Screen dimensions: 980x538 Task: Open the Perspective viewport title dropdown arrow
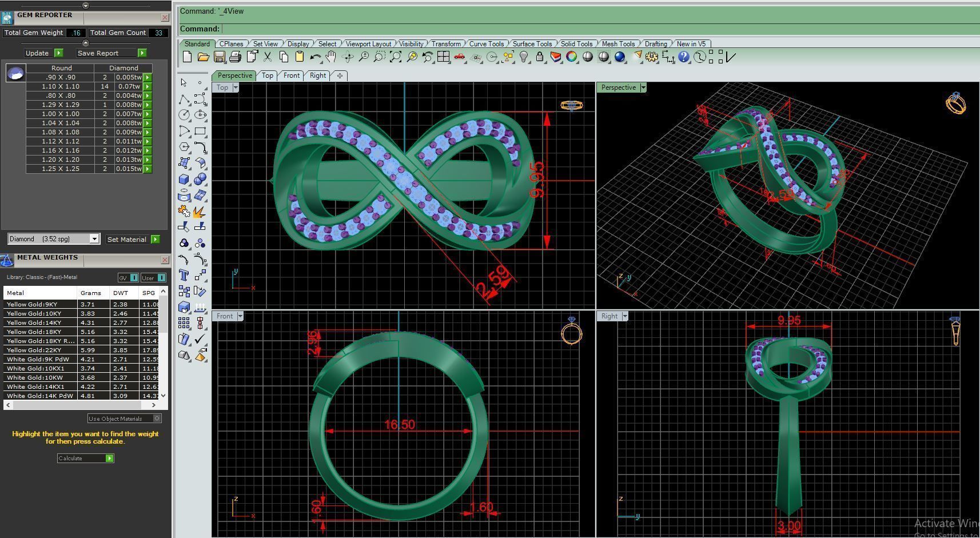tap(643, 87)
